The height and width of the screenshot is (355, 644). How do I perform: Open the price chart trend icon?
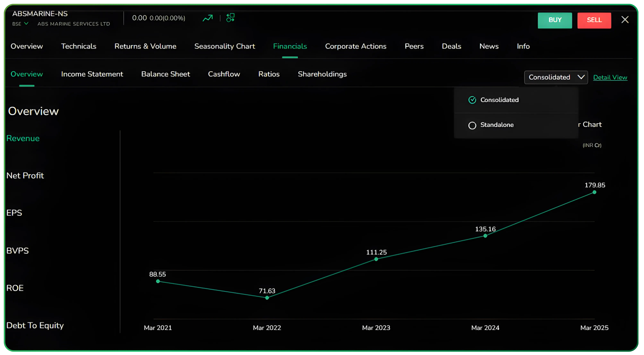click(207, 18)
